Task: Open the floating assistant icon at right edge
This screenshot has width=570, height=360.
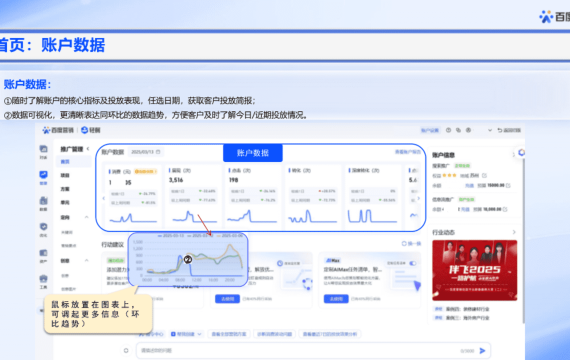Action: 522,152
